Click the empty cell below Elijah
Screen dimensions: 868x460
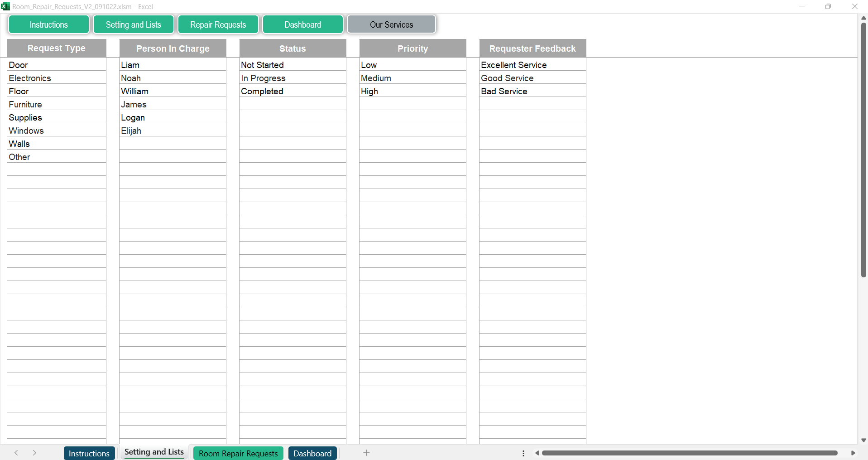[x=173, y=144]
